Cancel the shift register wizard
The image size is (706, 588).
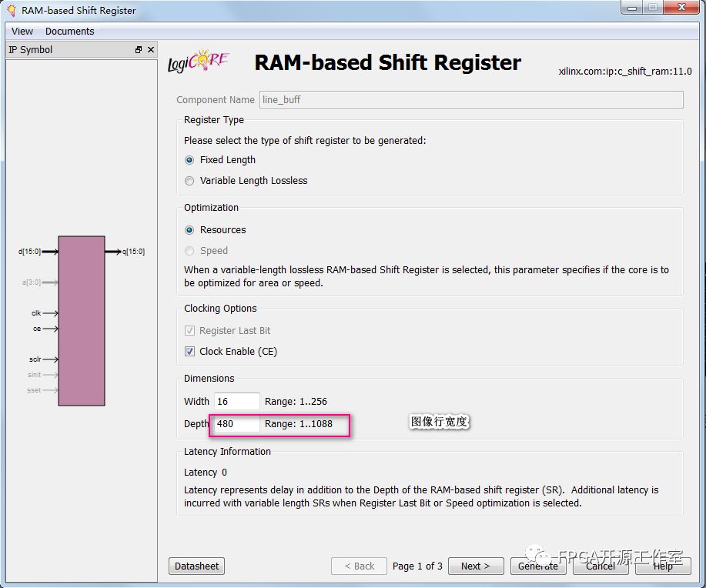click(600, 566)
